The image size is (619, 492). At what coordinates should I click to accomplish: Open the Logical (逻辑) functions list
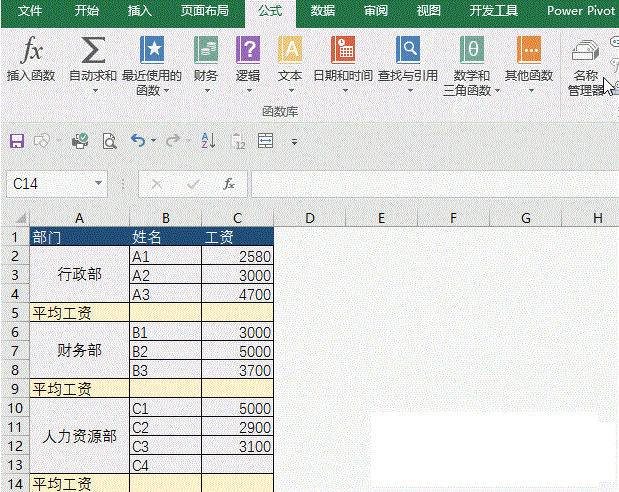click(248, 65)
